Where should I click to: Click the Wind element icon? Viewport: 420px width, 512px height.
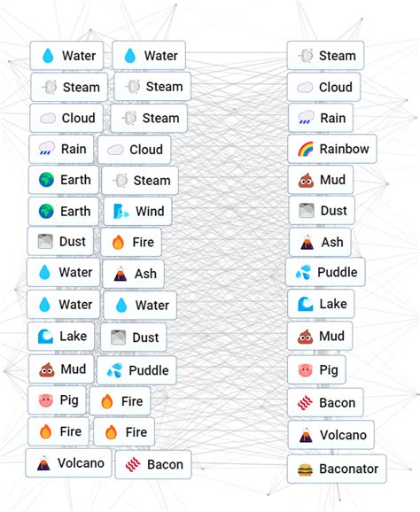tap(121, 211)
